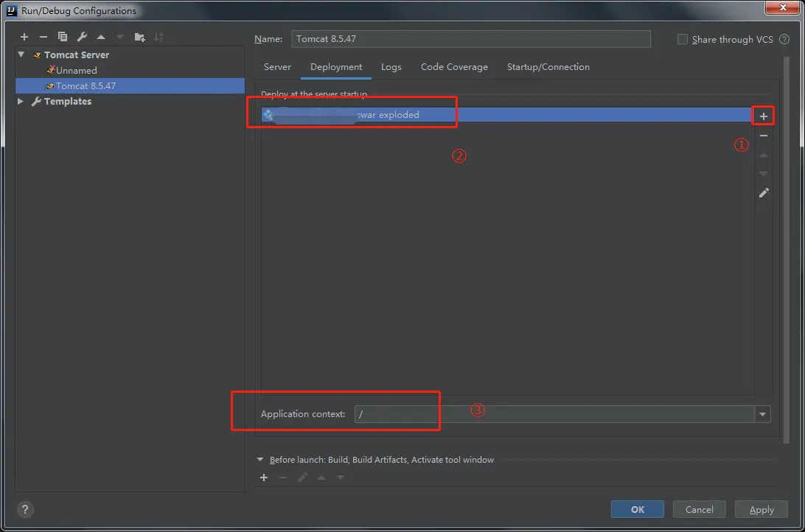The width and height of the screenshot is (805, 532).
Task: Open help via question mark button
Action: coord(25,509)
